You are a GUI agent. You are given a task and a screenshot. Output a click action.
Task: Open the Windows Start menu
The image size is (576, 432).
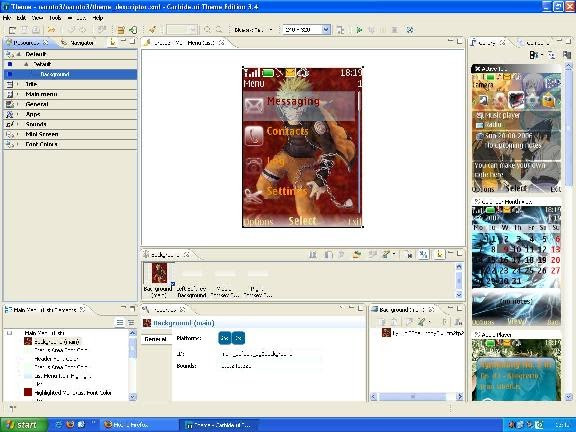point(24,425)
